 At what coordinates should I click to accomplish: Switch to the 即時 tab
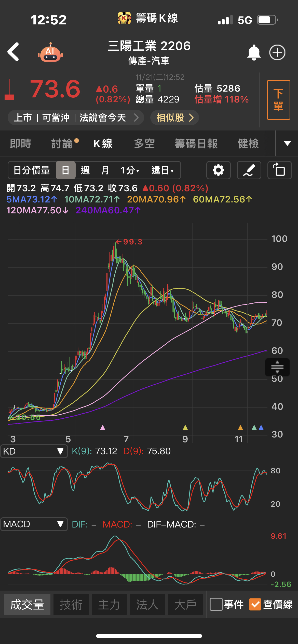(x=20, y=143)
